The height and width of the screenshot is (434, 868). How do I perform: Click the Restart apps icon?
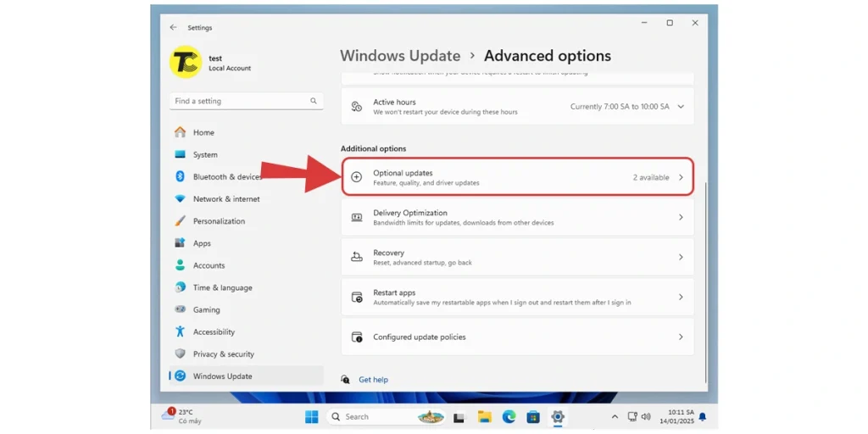click(x=357, y=298)
